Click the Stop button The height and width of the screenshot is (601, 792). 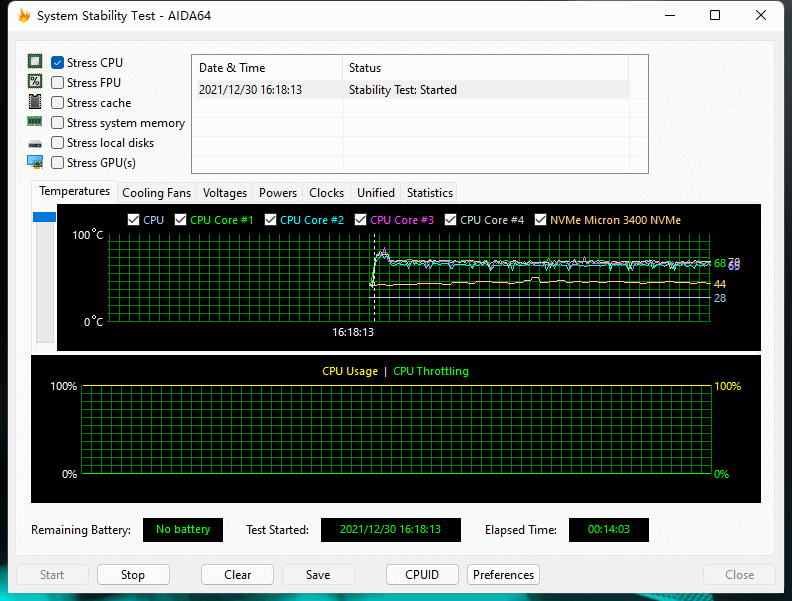pos(133,575)
